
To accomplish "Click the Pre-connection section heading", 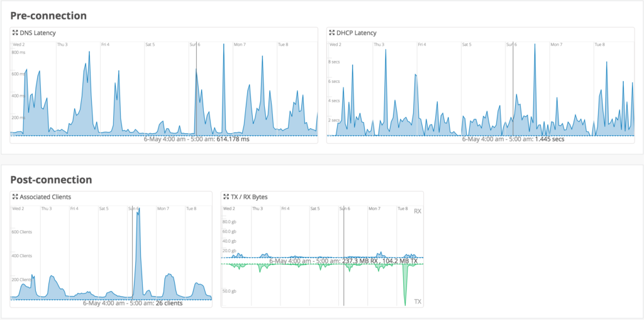I will (x=48, y=15).
